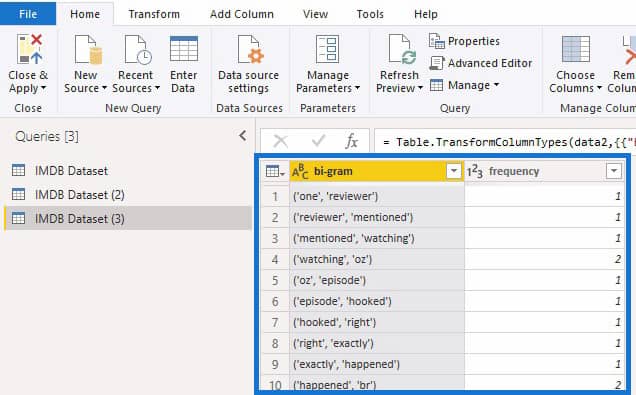Screen dimensions: 636x395
Task: Click the Remove Columns icon
Action: [628, 50]
